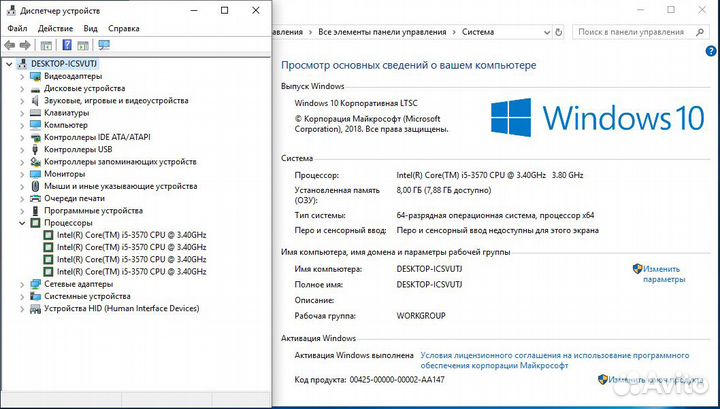This screenshot has height=409, width=720.
Task: Click the Процессоры chip icon
Action: coord(35,223)
